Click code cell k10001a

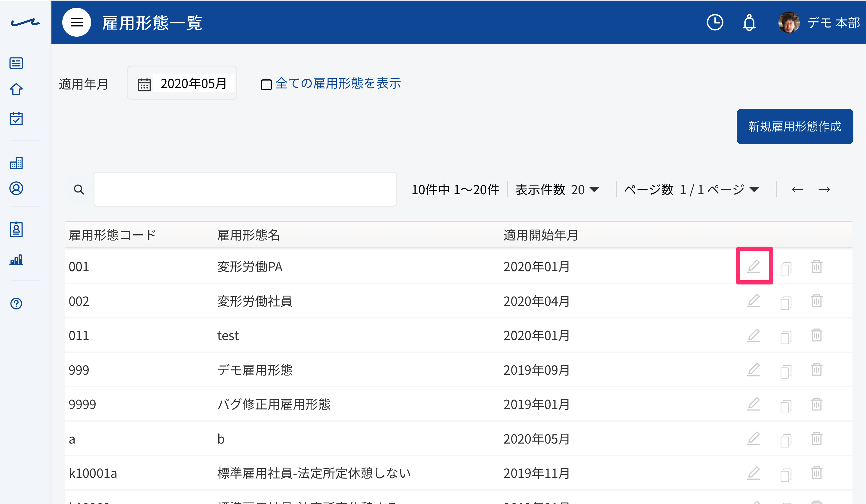[93, 473]
